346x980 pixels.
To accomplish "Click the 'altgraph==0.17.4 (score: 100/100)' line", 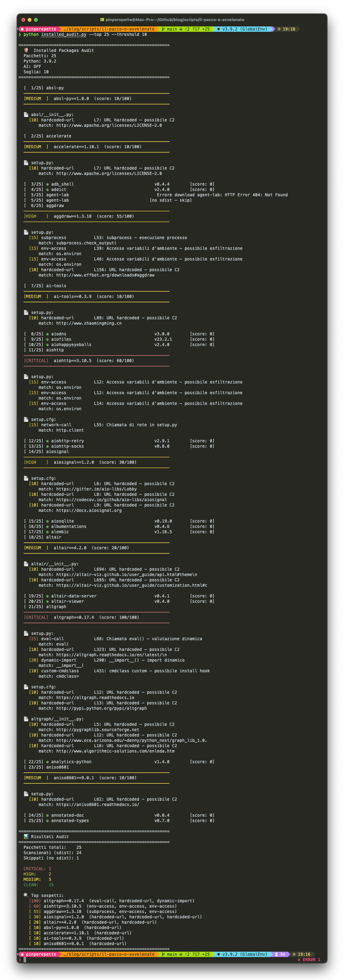I will 81,618.
